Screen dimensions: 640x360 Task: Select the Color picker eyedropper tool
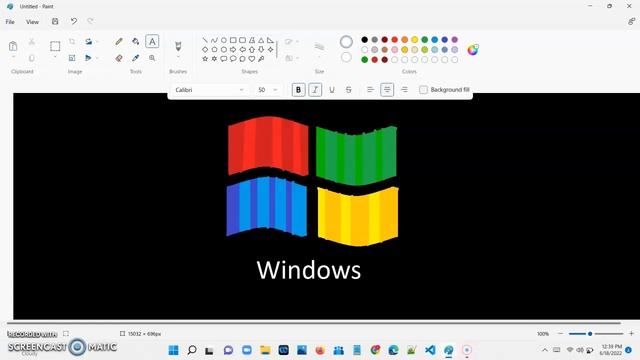(136, 58)
